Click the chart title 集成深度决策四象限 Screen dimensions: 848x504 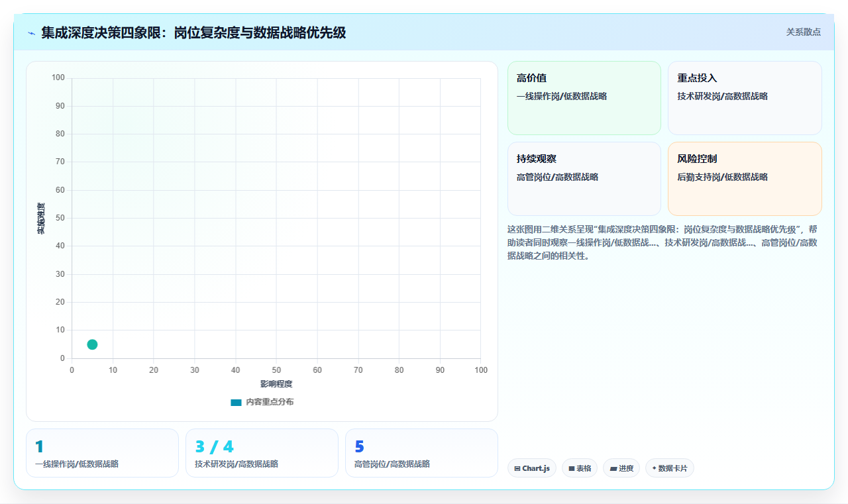tap(193, 32)
